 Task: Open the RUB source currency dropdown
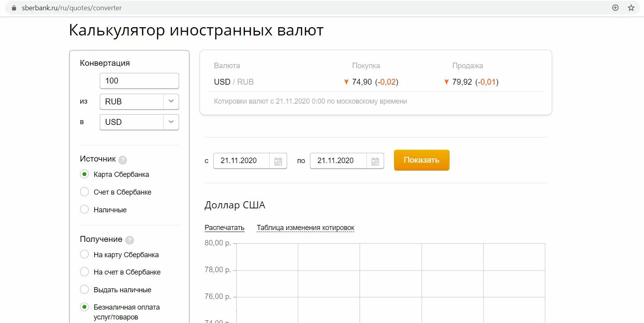(x=139, y=102)
